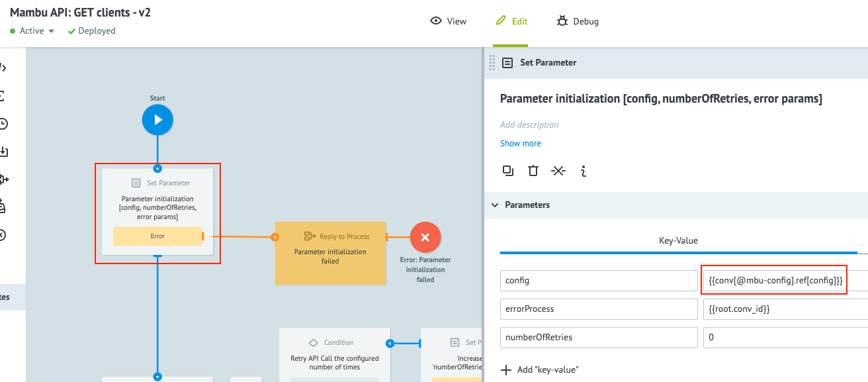
Task: Collapse the Parameters section
Action: pos(495,205)
